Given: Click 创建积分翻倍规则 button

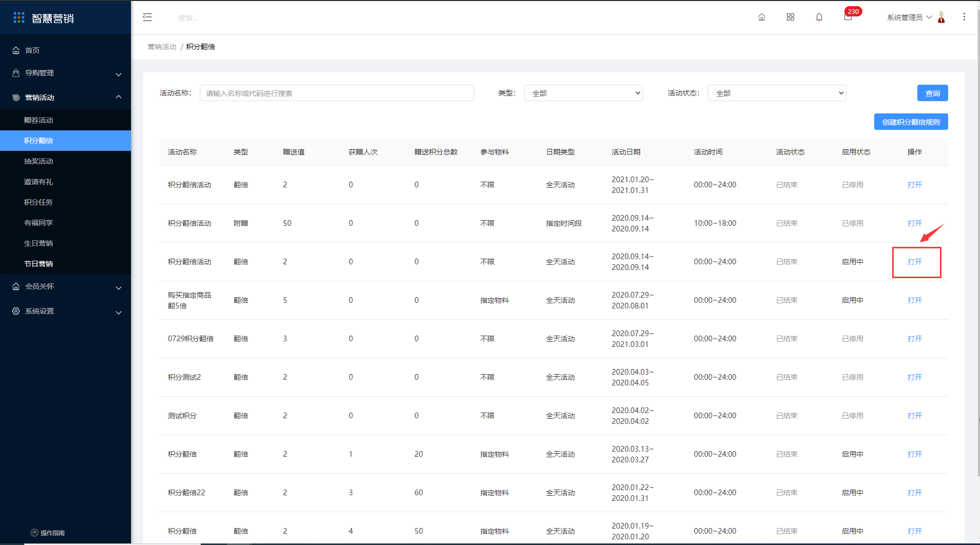Looking at the screenshot, I should tap(911, 122).
